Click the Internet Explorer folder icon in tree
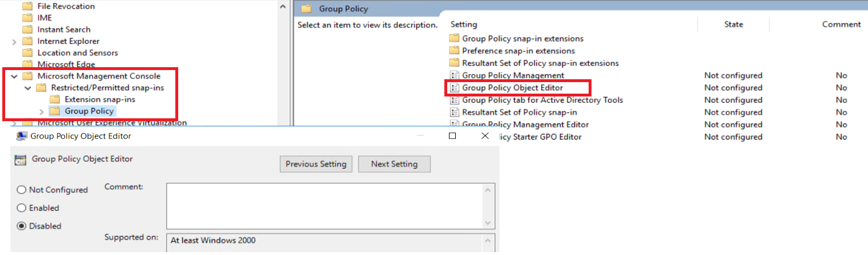This screenshot has width=868, height=255. (27, 41)
